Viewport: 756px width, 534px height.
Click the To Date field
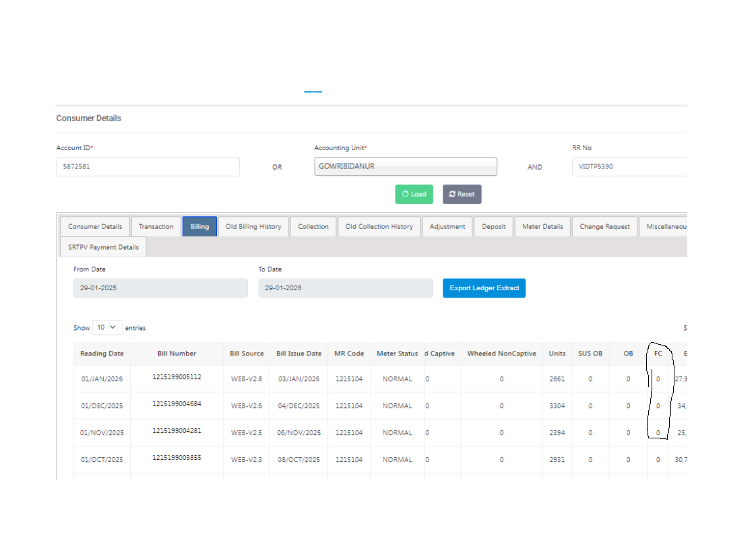point(345,288)
